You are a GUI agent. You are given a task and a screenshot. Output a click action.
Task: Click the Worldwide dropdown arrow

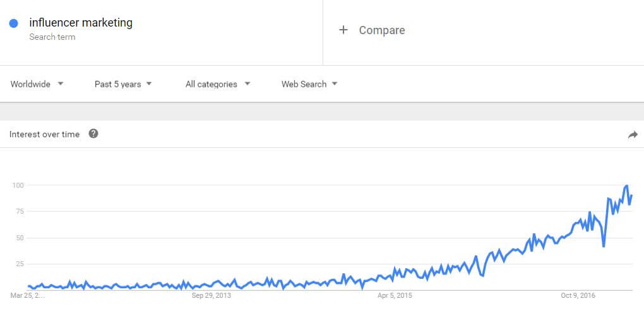tap(61, 83)
